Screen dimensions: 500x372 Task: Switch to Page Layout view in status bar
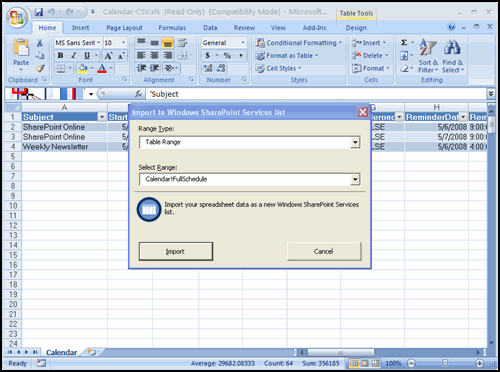pyautogui.click(x=365, y=363)
